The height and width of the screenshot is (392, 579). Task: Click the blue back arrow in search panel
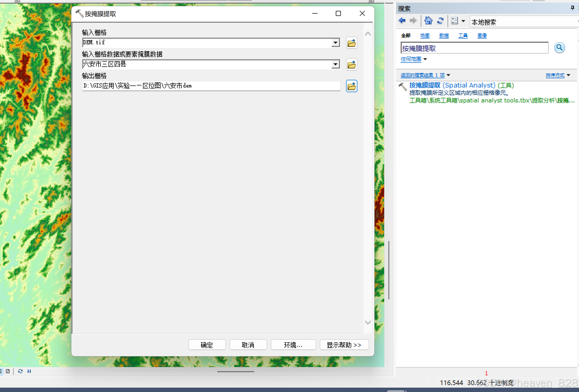coord(402,21)
